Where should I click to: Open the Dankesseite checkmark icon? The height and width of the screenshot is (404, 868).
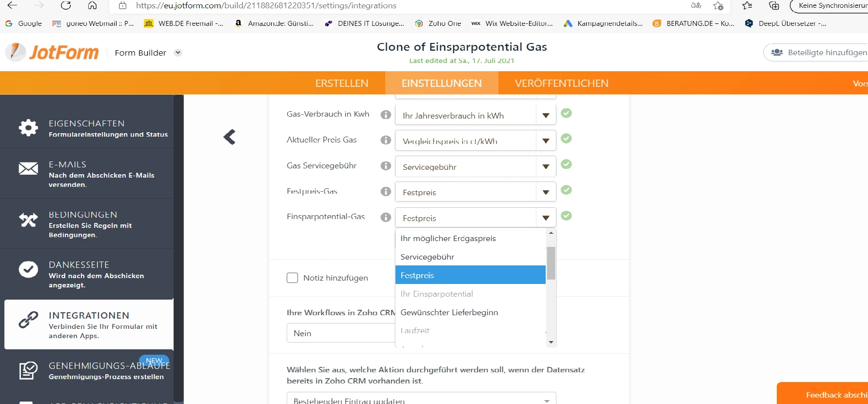[x=28, y=269]
